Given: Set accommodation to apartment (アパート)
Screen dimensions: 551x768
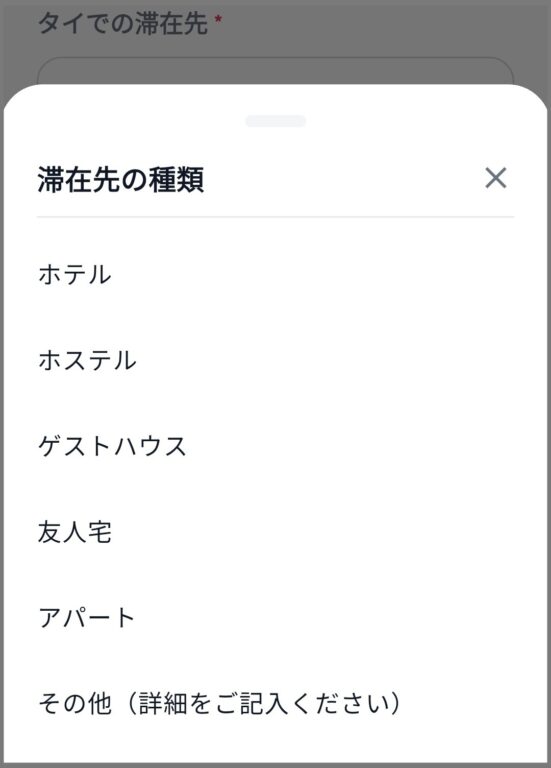Looking at the screenshot, I should click(x=275, y=618).
